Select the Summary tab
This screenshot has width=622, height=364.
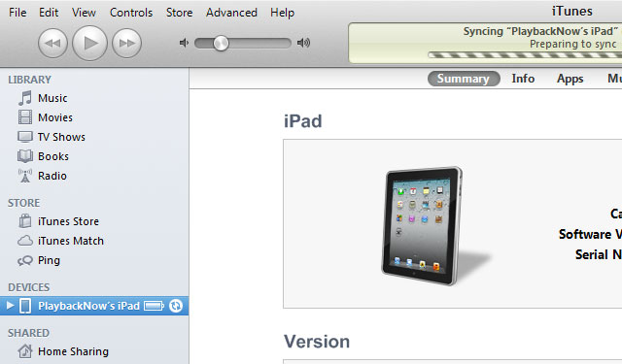coord(464,79)
